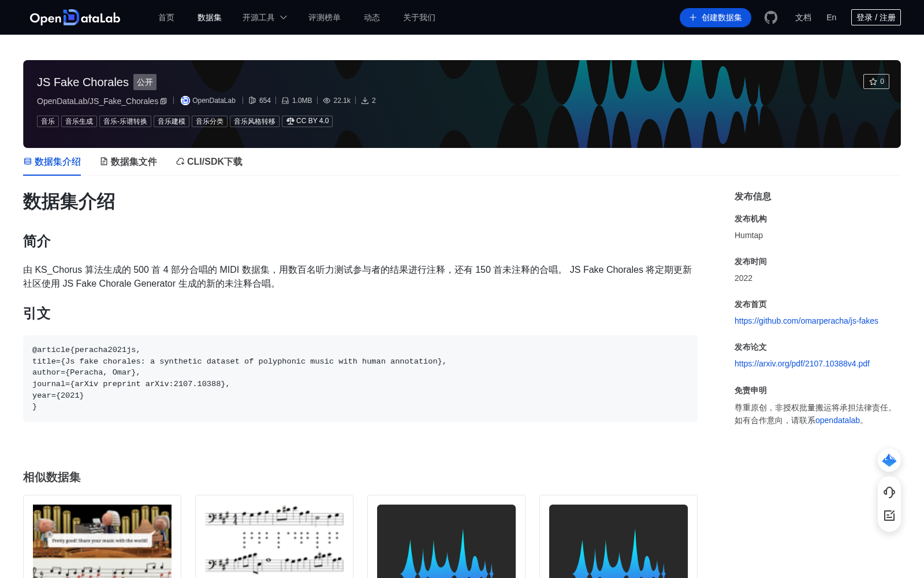Click the 音乐 tag

click(x=48, y=121)
